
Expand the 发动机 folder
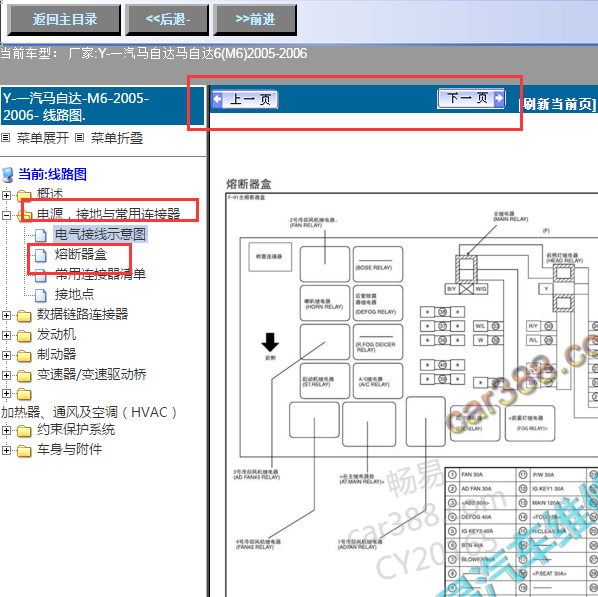coord(6,335)
